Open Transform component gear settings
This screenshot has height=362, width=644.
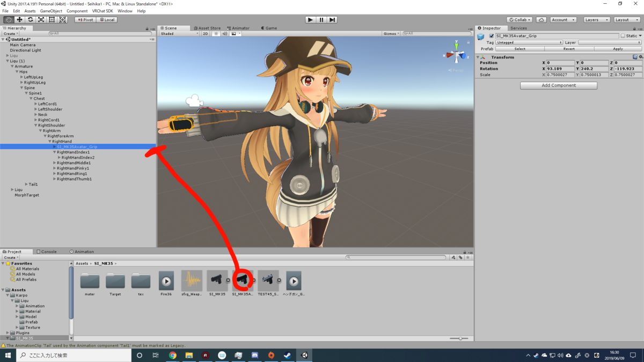[640, 57]
